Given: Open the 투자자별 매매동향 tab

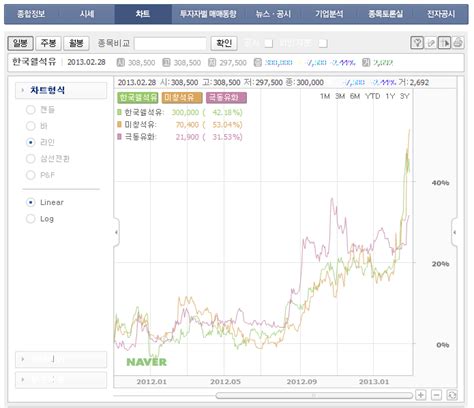Looking at the screenshot, I should [x=208, y=14].
